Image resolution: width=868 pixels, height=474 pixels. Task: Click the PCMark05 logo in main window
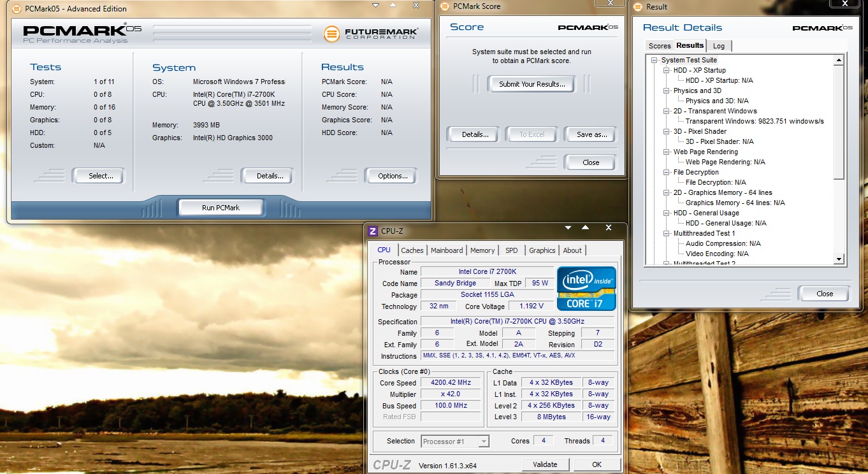pos(82,33)
